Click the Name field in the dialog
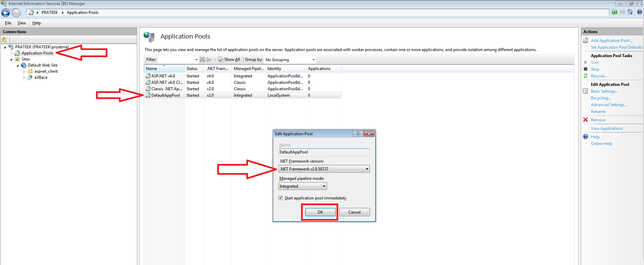The image size is (644, 265). pos(324,152)
